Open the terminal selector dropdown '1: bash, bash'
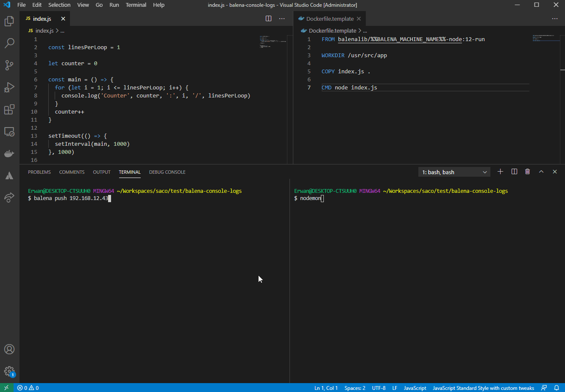 click(454, 172)
